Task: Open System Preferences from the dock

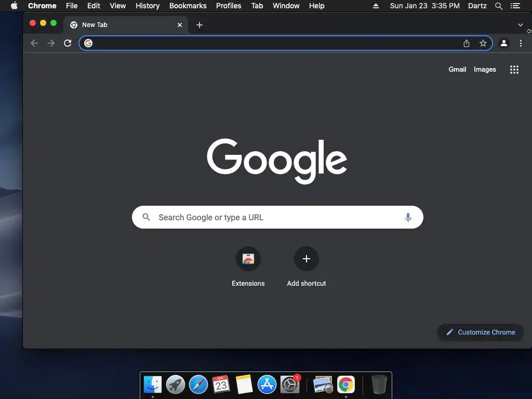Action: pyautogui.click(x=290, y=384)
